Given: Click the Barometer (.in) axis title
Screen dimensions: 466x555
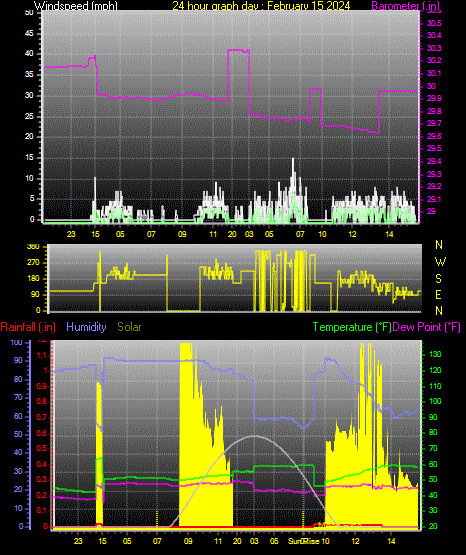Looking at the screenshot, I should [x=406, y=6].
